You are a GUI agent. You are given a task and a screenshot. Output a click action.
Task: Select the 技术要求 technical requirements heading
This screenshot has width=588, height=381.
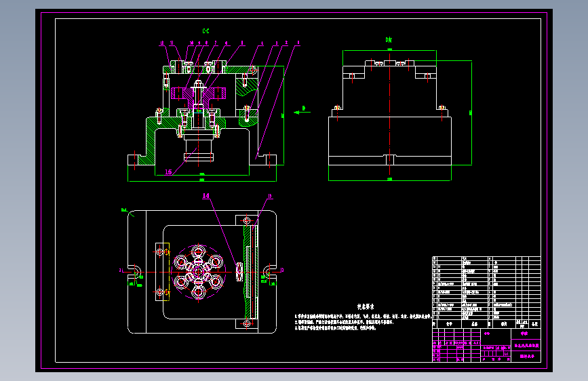click(x=366, y=306)
